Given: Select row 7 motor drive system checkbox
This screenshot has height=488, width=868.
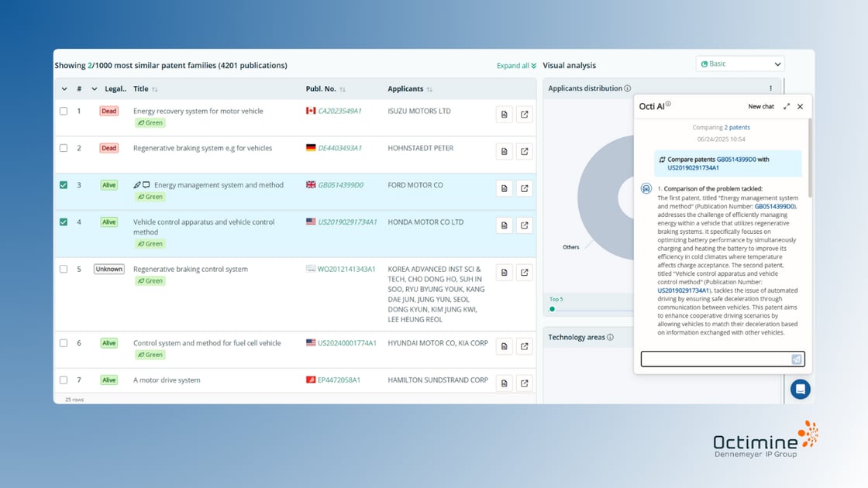Looking at the screenshot, I should pyautogui.click(x=64, y=380).
